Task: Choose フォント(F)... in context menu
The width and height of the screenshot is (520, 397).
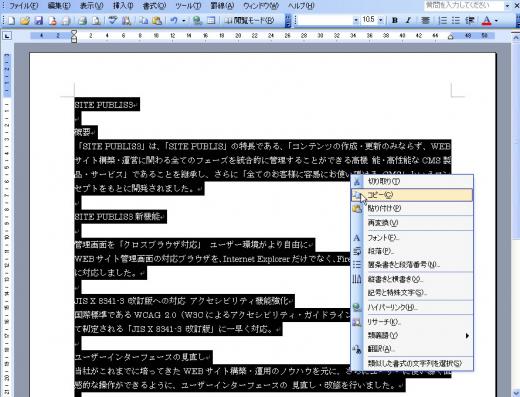Action: pos(412,238)
